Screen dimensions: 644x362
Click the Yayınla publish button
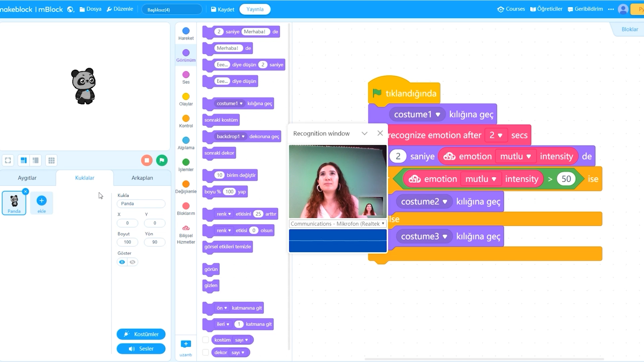255,9
